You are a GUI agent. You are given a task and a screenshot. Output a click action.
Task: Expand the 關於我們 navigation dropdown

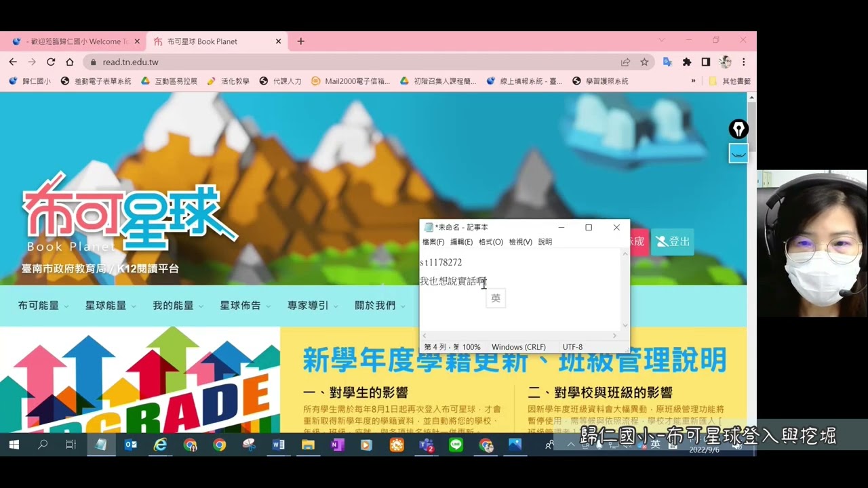click(380, 306)
